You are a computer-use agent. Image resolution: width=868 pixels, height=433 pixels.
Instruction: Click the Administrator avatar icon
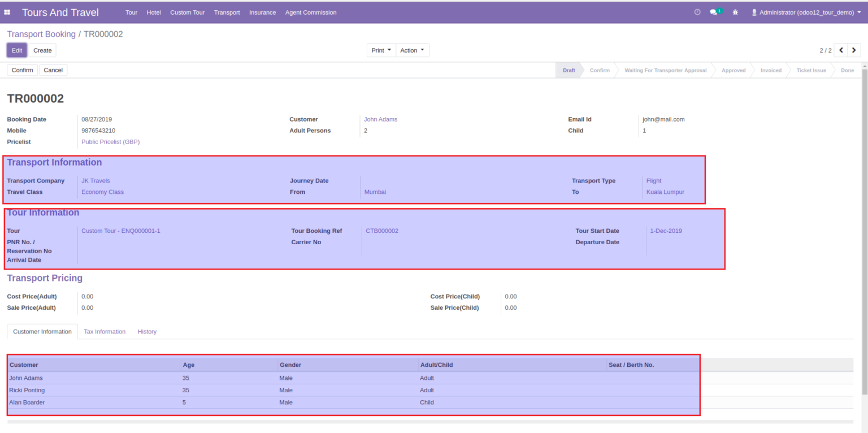753,12
